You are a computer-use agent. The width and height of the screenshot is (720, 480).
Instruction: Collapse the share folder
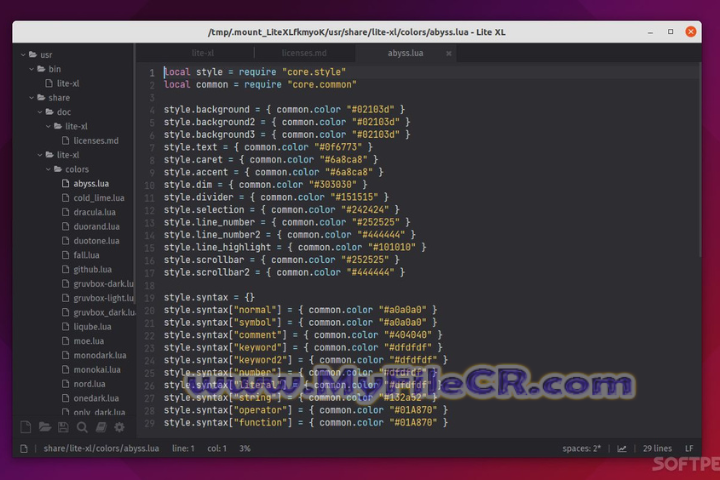[58, 98]
